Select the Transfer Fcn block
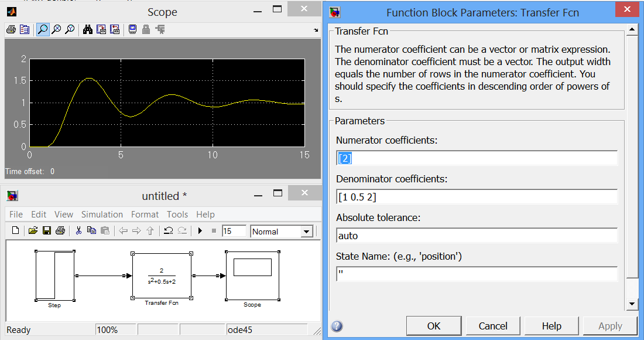 [162, 276]
